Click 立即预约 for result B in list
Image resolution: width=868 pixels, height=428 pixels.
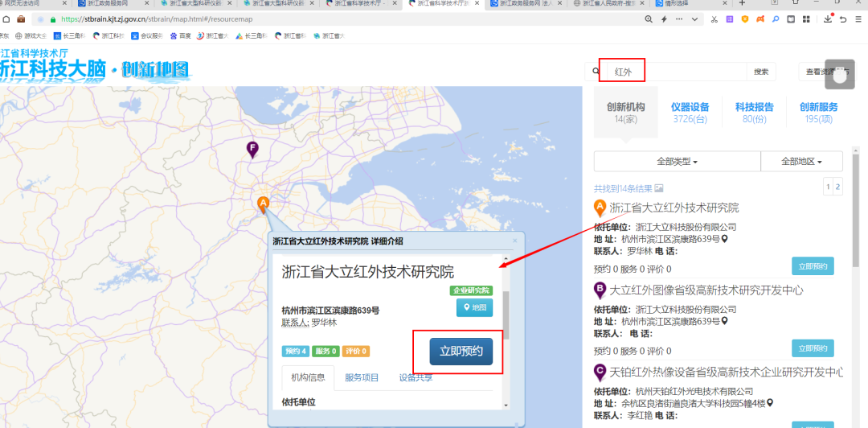(x=813, y=348)
